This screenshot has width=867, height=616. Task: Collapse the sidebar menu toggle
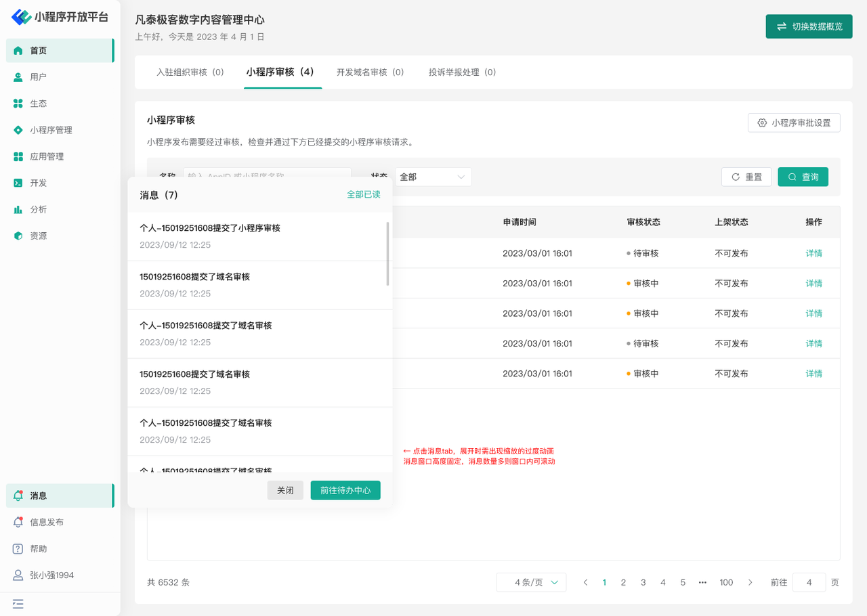coord(18,603)
